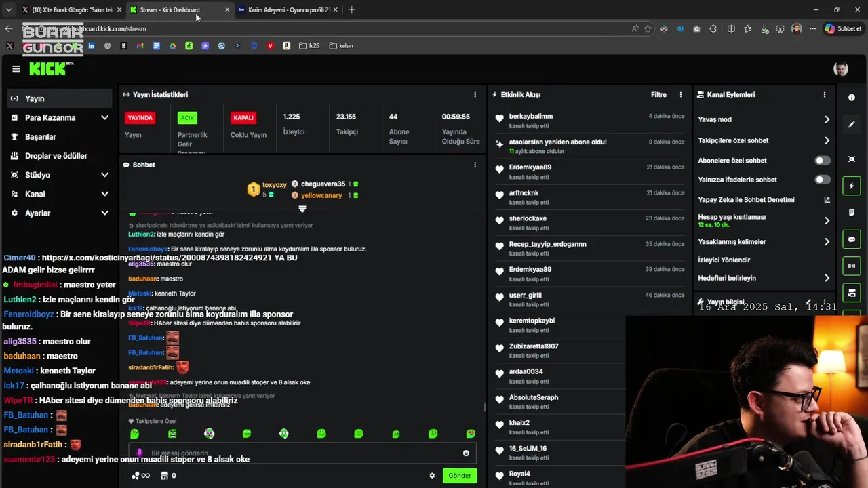Open Yapay Zeka ile Sohbet Denetimi external link
The width and height of the screenshot is (868, 488).
(x=827, y=200)
